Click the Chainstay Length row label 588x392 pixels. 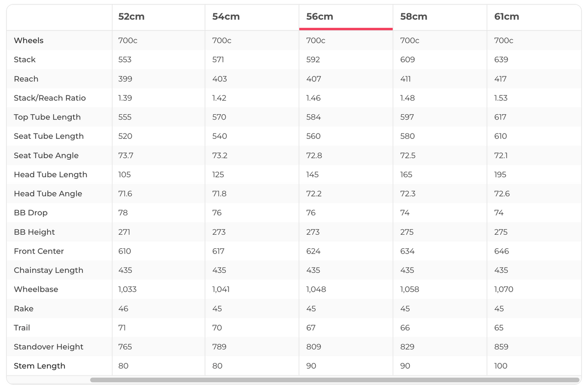(48, 270)
